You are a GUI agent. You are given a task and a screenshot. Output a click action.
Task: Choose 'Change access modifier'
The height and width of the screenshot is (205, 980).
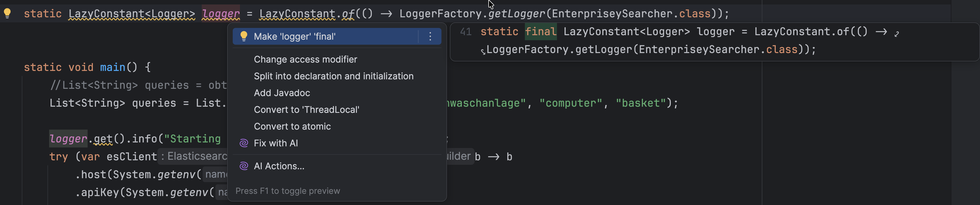tap(305, 59)
